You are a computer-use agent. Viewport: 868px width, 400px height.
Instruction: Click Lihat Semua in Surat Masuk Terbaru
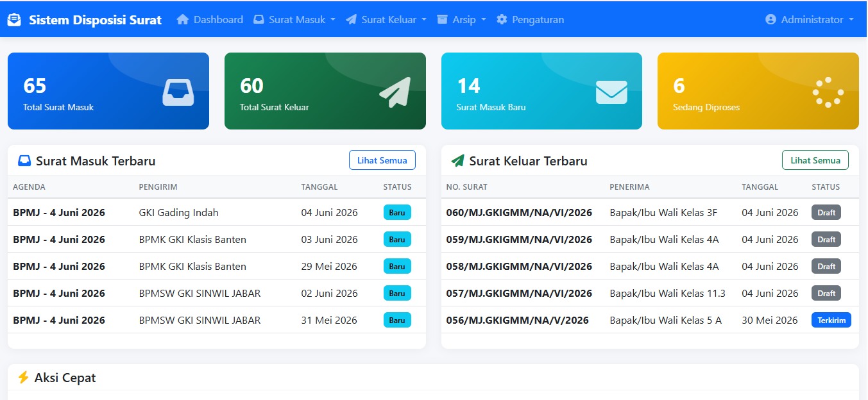point(382,160)
